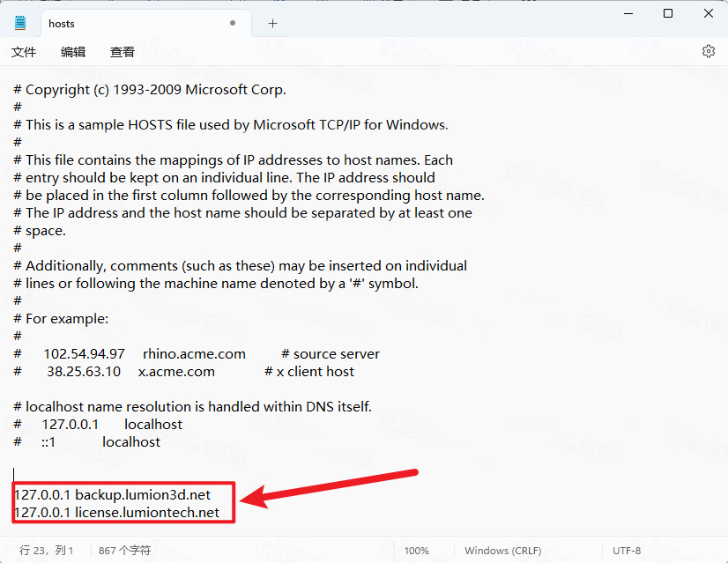Click the line 'entry should be kept on'
This screenshot has width=728, height=563.
224,178
